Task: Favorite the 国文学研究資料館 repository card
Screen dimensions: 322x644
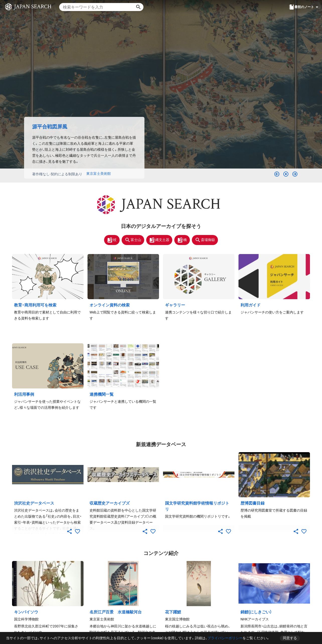Action: [228, 531]
